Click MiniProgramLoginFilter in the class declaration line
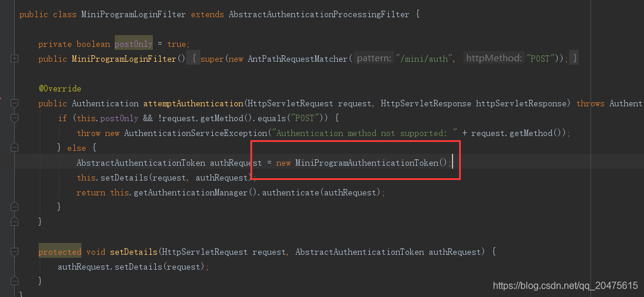 coord(133,14)
